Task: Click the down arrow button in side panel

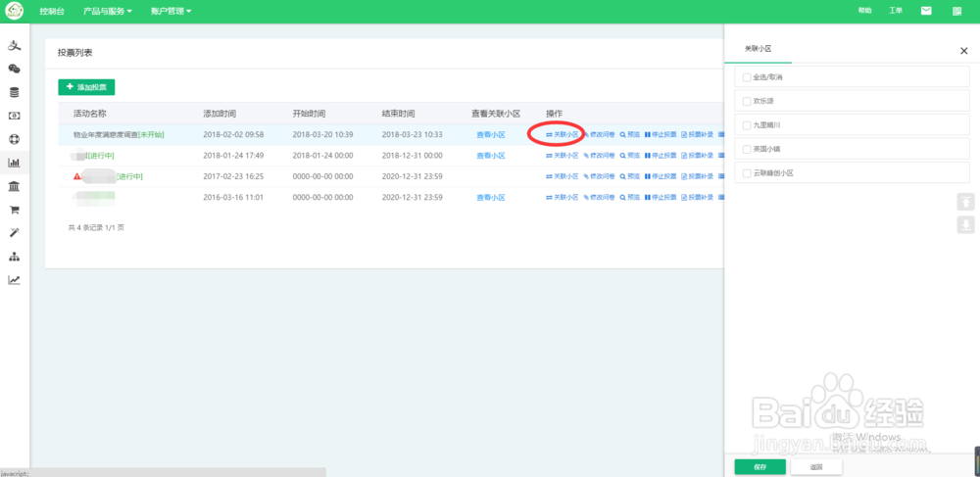Action: [x=965, y=224]
